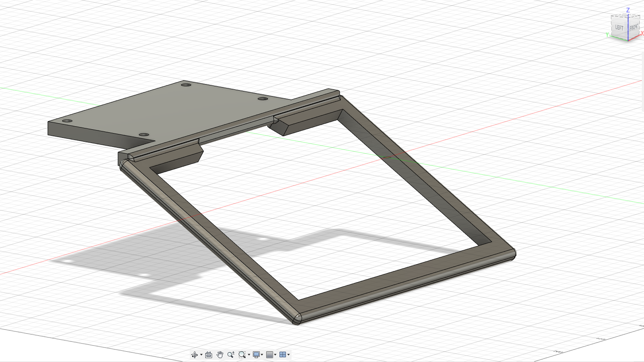Expand the Viewports dropdown arrow
This screenshot has height=362, width=644.
289,355
